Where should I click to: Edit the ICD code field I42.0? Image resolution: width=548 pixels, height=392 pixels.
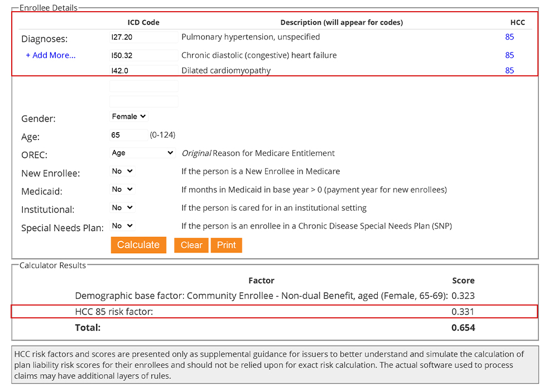point(143,70)
